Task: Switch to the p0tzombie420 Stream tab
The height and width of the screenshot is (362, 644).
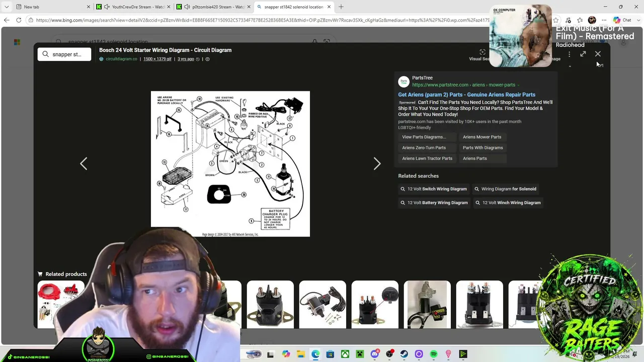Action: pyautogui.click(x=213, y=7)
